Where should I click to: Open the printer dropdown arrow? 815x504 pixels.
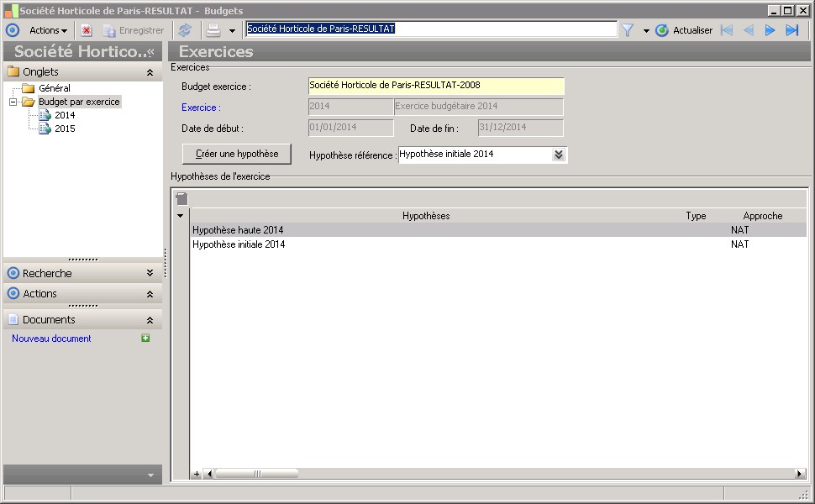233,30
